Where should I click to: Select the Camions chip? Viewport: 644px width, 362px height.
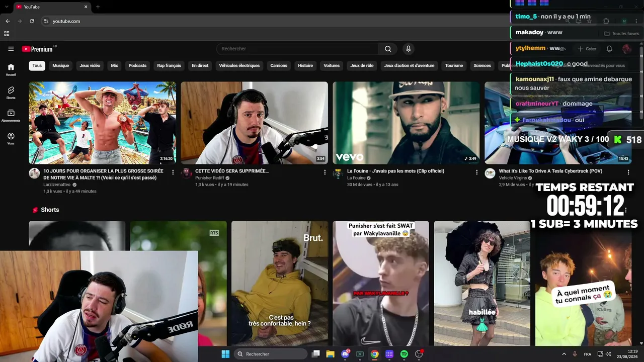click(279, 65)
